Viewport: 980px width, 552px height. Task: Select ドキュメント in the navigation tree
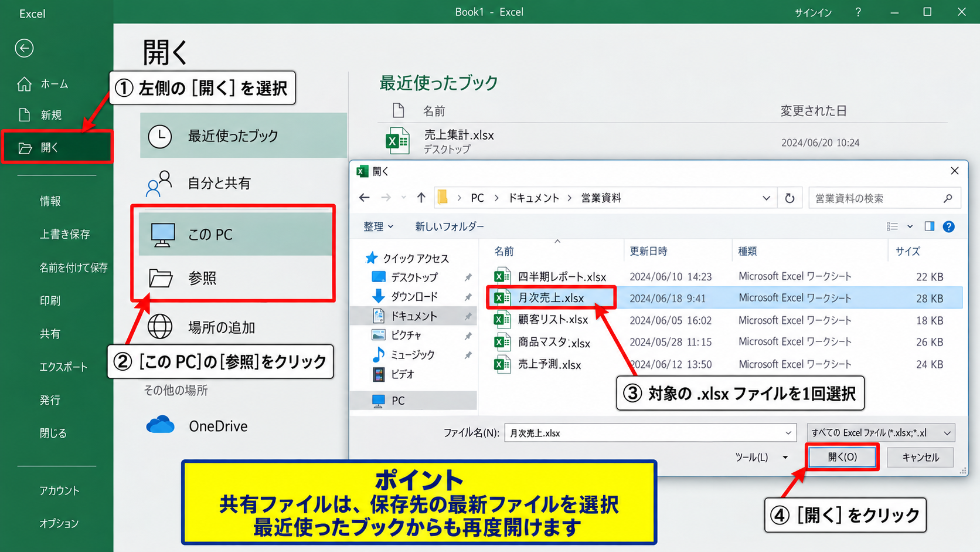pyautogui.click(x=414, y=316)
